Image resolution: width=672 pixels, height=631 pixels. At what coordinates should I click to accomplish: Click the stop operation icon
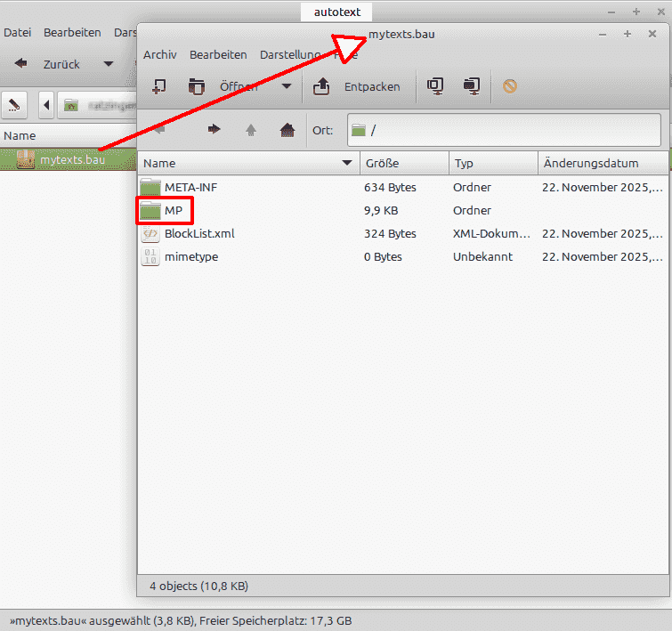[x=509, y=86]
